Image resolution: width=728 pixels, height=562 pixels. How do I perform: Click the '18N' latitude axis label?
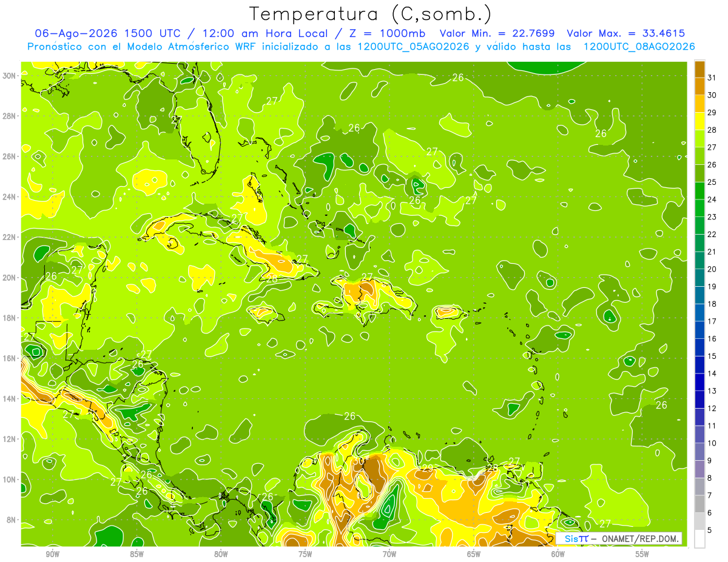8,318
